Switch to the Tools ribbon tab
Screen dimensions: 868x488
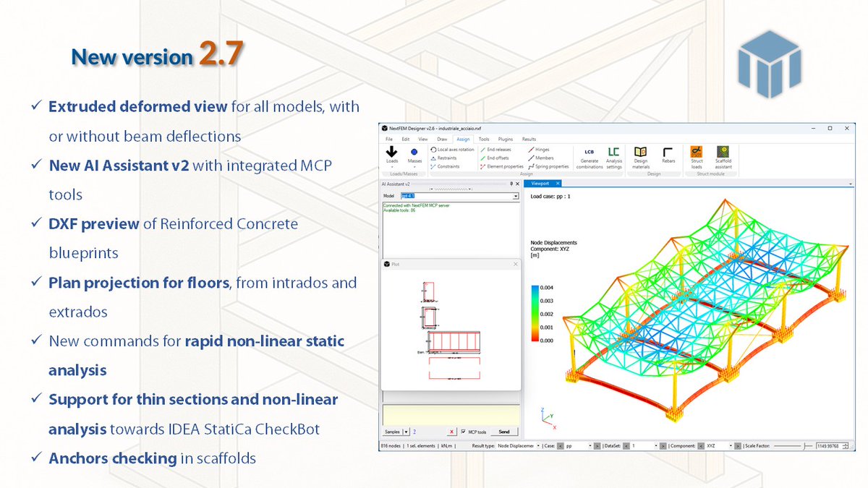click(x=484, y=139)
